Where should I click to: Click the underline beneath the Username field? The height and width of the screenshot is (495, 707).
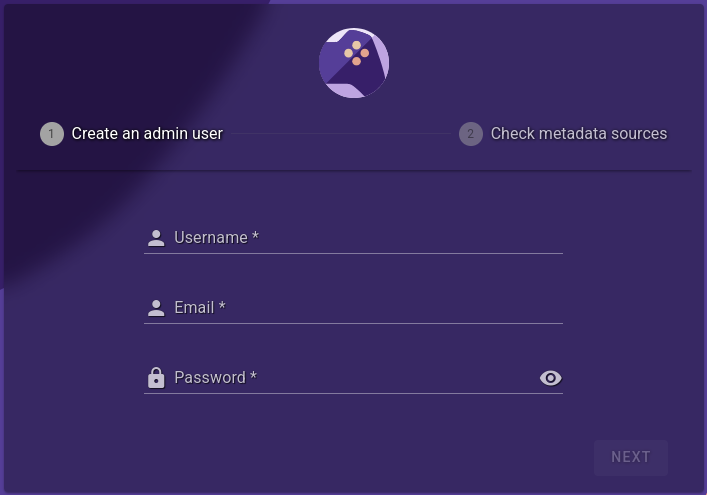click(353, 253)
